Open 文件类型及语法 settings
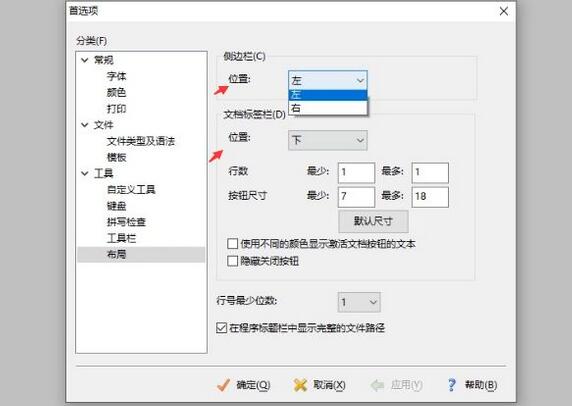Viewport: 572px width, 406px height. click(x=141, y=141)
